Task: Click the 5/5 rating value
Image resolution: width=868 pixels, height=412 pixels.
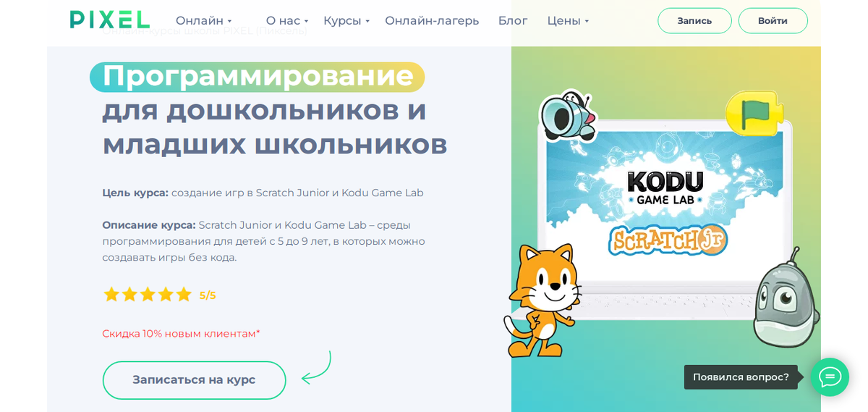Action: click(x=208, y=295)
